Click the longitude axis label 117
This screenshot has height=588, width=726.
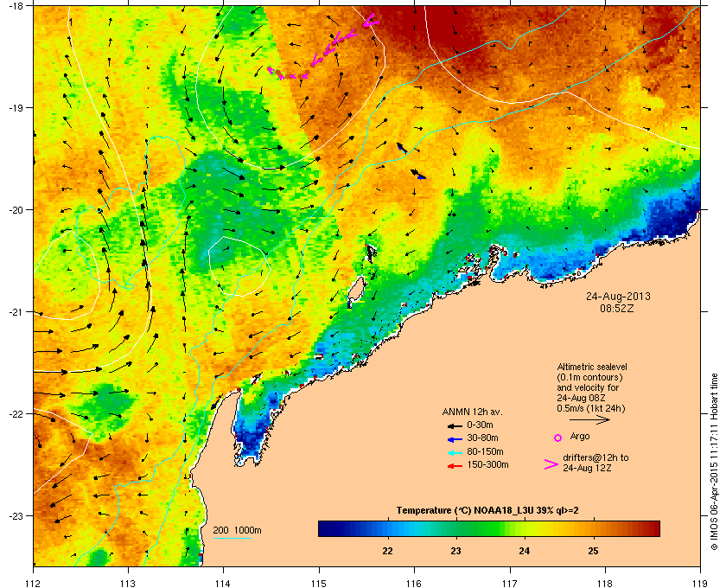510,583
